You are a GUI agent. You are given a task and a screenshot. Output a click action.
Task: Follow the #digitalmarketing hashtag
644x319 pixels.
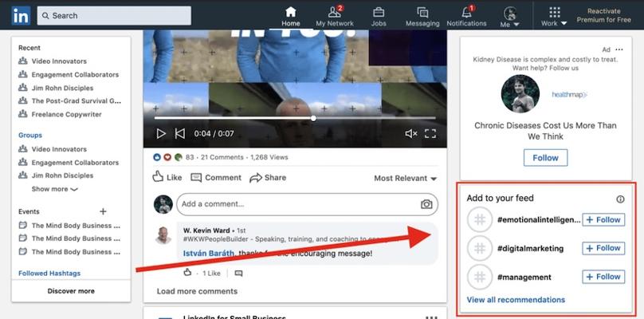[x=603, y=248]
